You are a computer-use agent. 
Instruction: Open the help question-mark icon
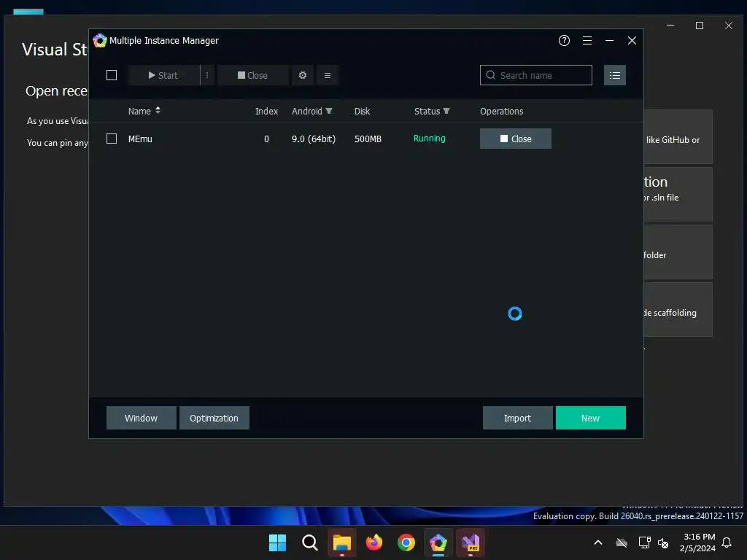tap(564, 41)
